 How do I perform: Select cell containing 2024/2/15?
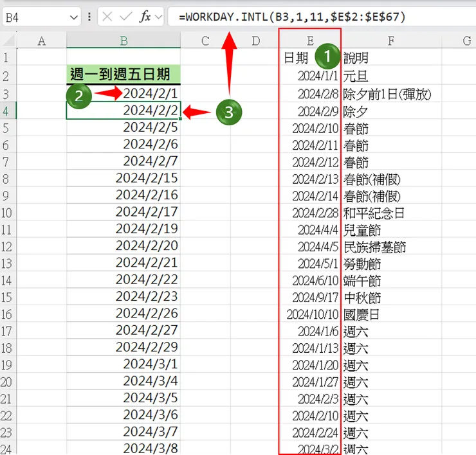(124, 178)
